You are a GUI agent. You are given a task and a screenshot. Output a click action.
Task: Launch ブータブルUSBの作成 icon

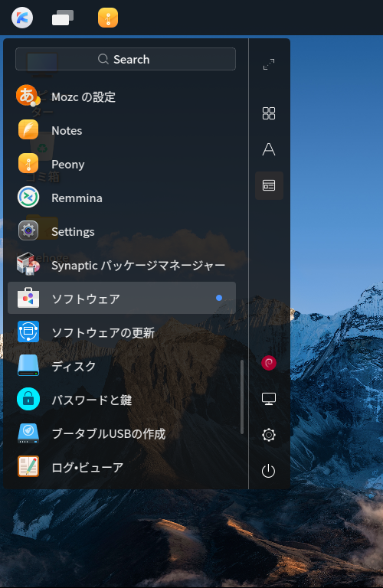point(28,433)
